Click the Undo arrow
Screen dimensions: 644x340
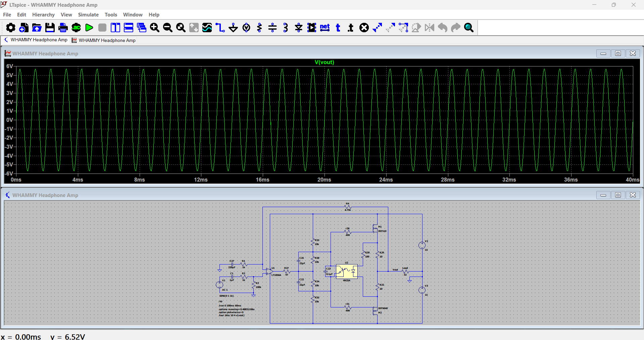[x=443, y=28]
